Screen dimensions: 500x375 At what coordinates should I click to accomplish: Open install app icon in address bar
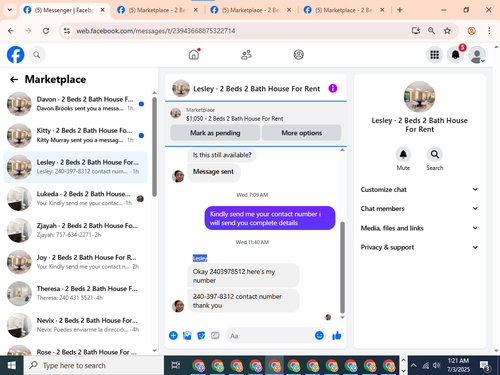pyautogui.click(x=416, y=31)
